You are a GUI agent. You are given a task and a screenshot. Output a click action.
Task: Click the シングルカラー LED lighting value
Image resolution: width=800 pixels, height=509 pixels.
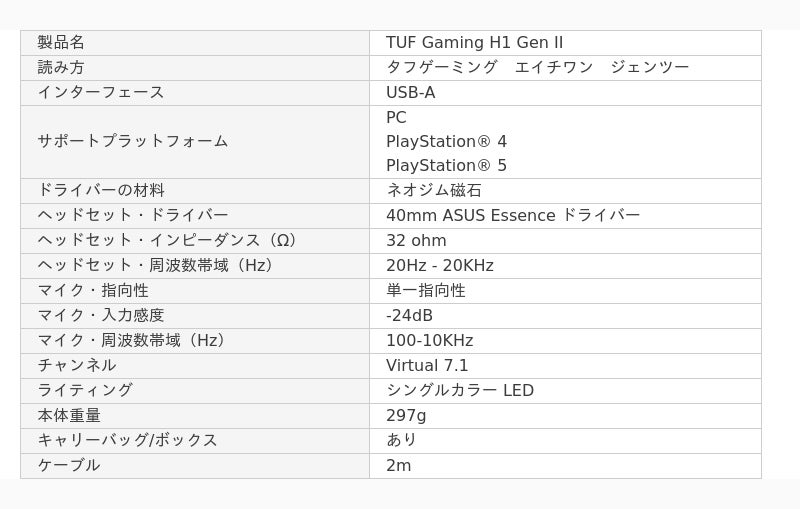(460, 391)
